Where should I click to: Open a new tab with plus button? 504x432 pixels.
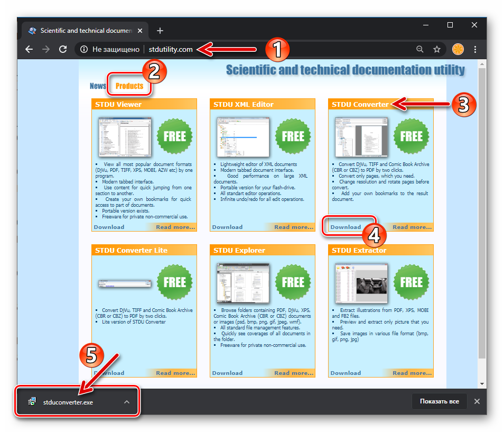pyautogui.click(x=160, y=31)
